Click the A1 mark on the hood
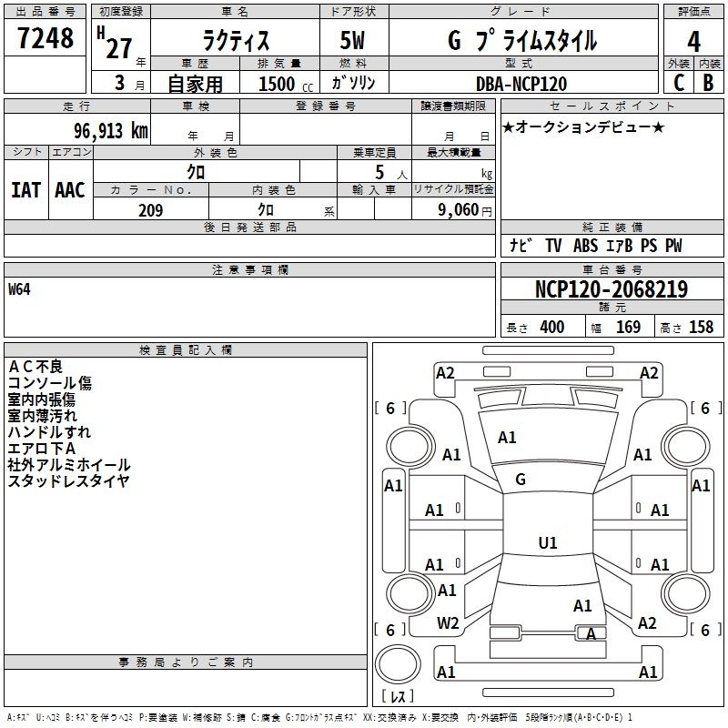This screenshot has height=728, width=728. pyautogui.click(x=507, y=438)
